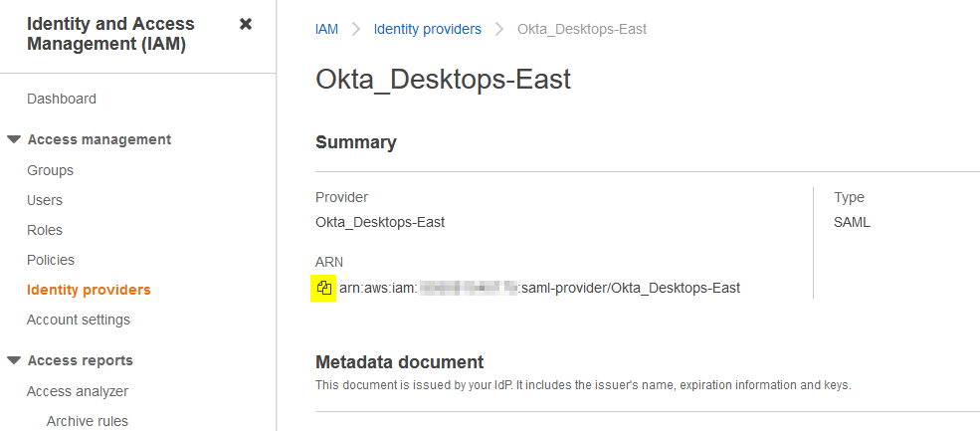Open Access analyzer in the sidebar
980x431 pixels.
[x=78, y=391]
